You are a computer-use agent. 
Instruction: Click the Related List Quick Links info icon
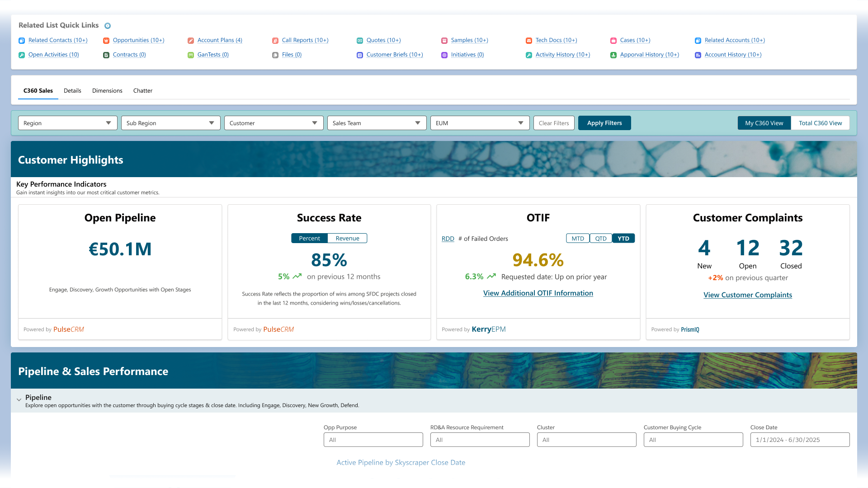(108, 26)
